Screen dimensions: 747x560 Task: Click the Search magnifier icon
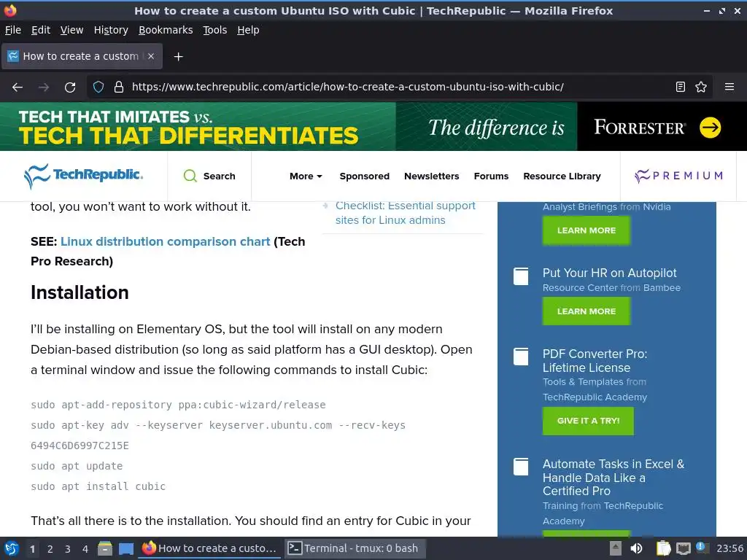tap(190, 176)
